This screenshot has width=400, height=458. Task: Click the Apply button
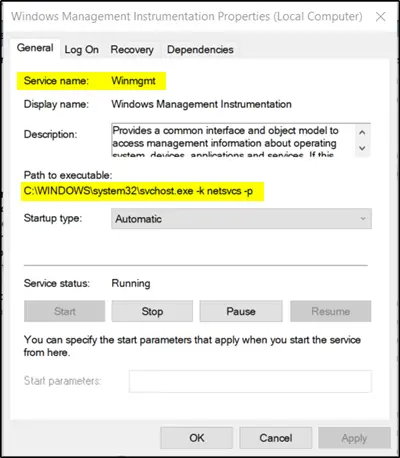click(x=354, y=438)
